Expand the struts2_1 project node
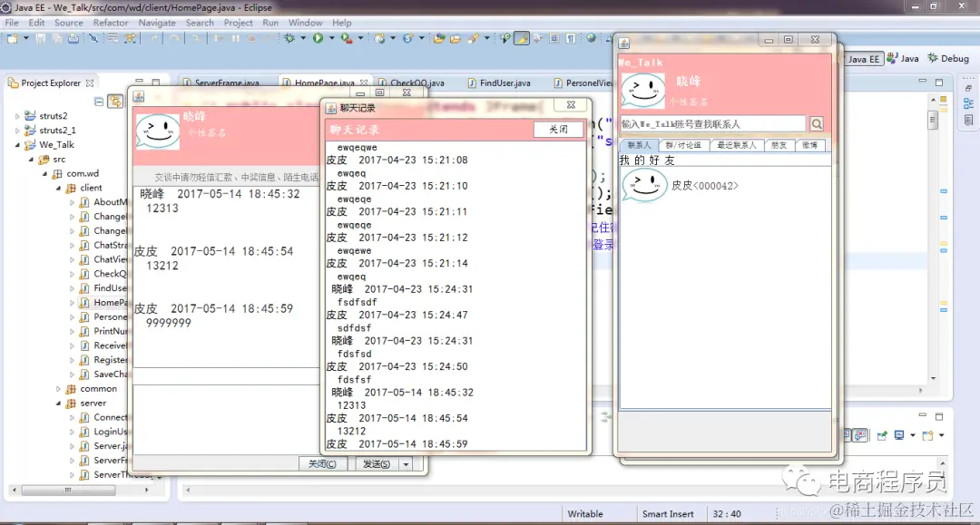980x525 pixels. (17, 131)
